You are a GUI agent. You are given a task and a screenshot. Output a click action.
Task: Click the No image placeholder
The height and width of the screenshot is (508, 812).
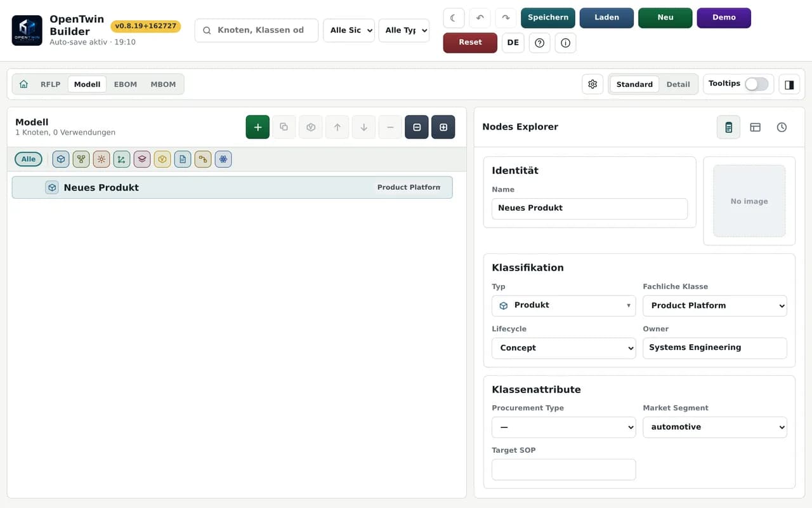pyautogui.click(x=749, y=201)
